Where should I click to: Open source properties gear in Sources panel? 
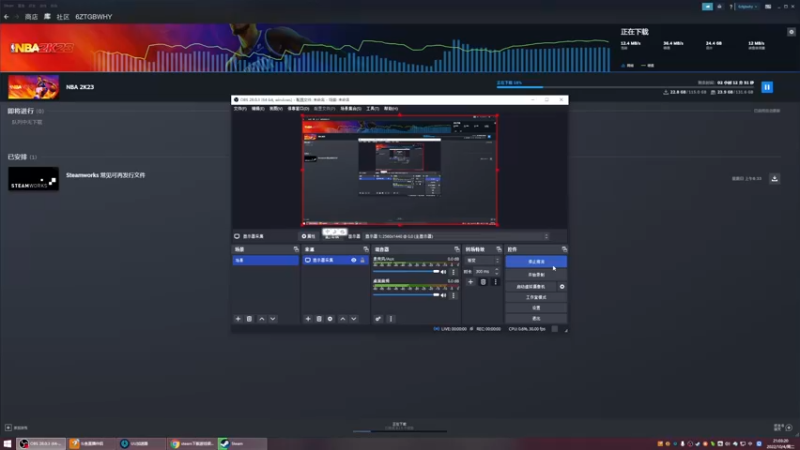330,319
